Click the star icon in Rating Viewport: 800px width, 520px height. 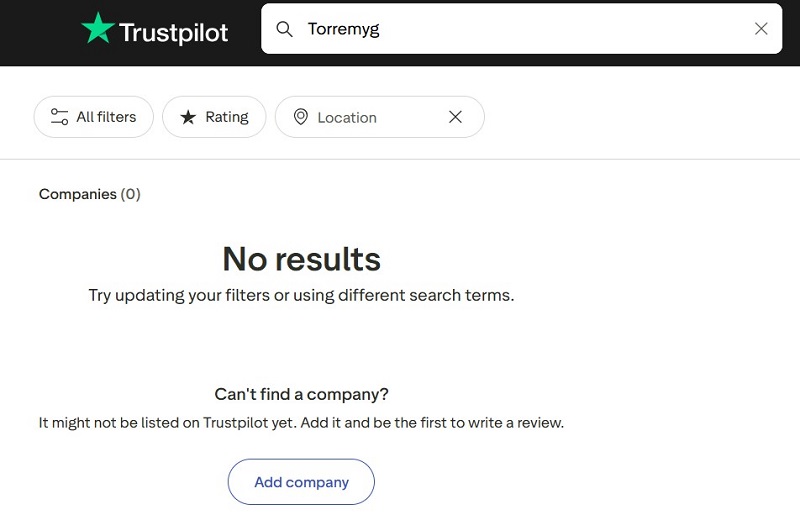click(x=188, y=117)
